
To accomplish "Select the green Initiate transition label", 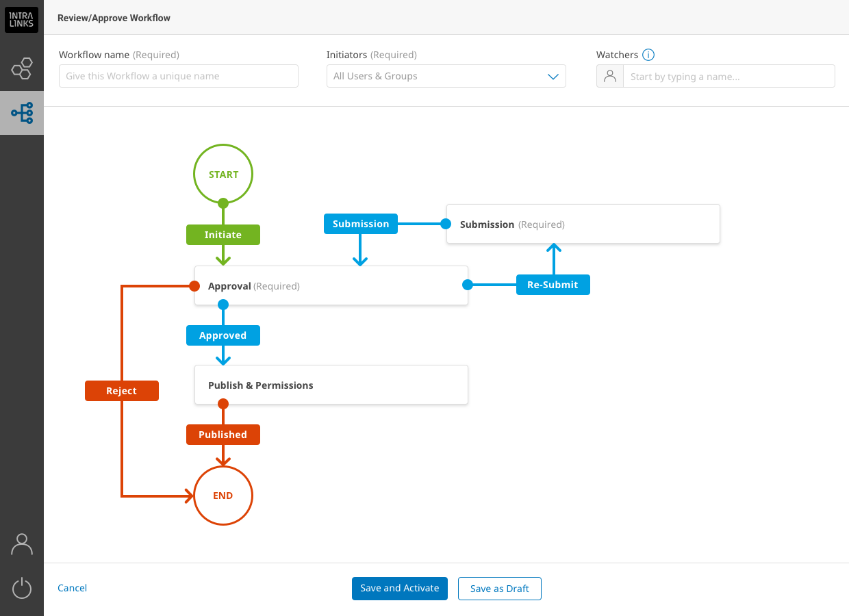I will coord(223,235).
